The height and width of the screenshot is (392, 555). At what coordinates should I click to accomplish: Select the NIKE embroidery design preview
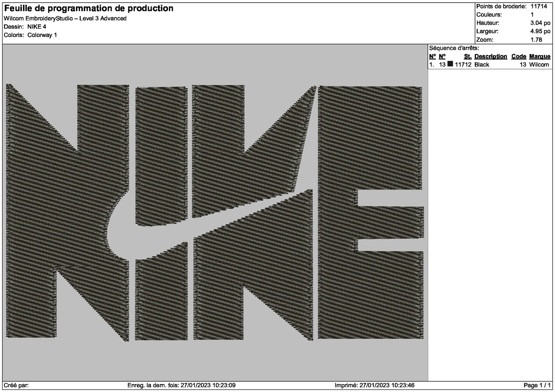point(215,213)
